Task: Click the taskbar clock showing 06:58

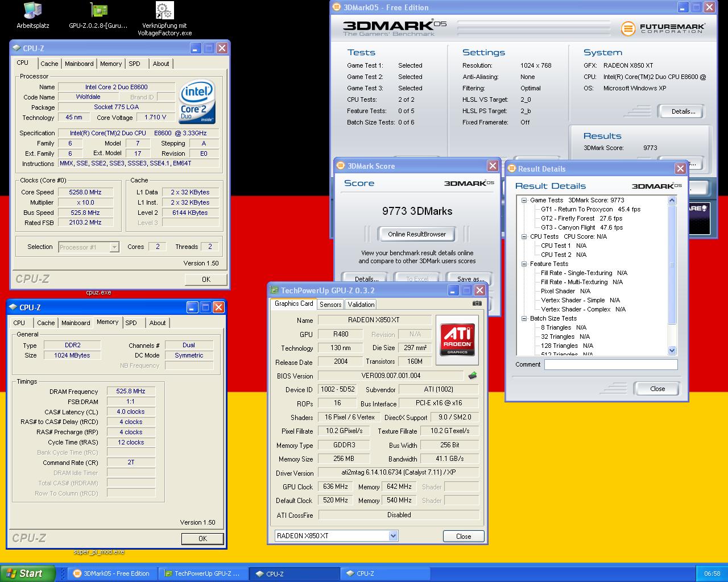Action: (x=712, y=573)
